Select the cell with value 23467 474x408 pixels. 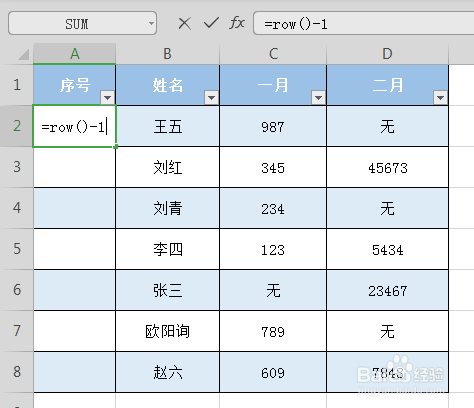(387, 290)
